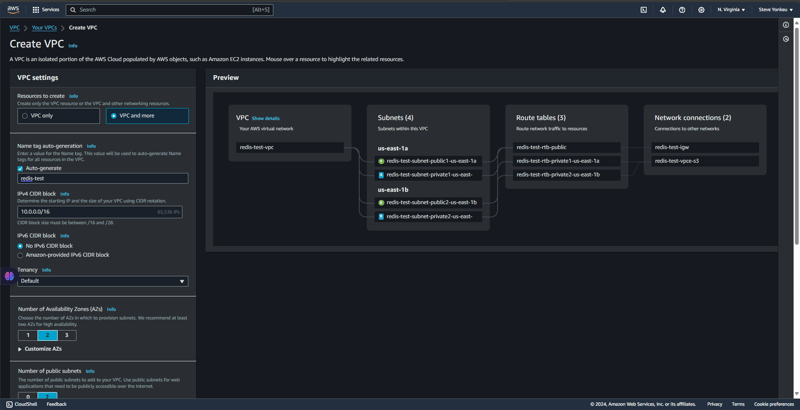Open Info link for Resources to create
This screenshot has height=410, width=800.
(x=73, y=96)
